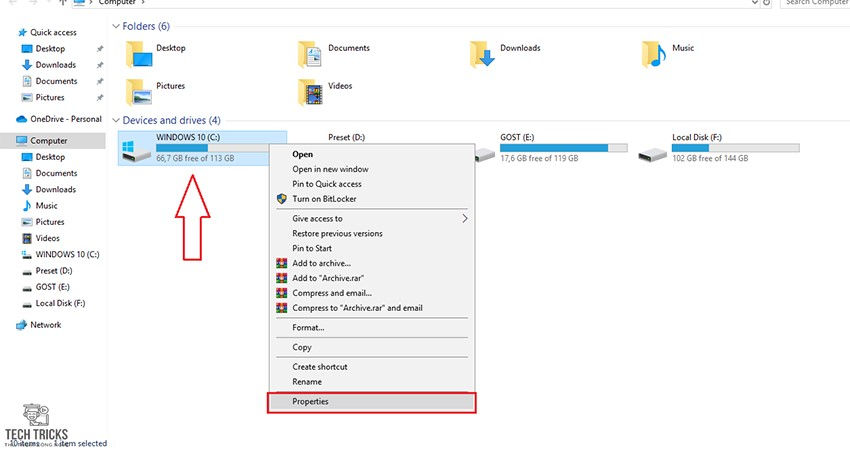Open the Documents folder icon in Folders

(x=310, y=54)
